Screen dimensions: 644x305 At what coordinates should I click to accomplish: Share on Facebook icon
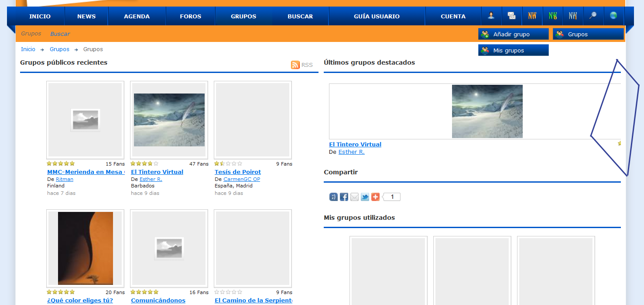coord(344,197)
